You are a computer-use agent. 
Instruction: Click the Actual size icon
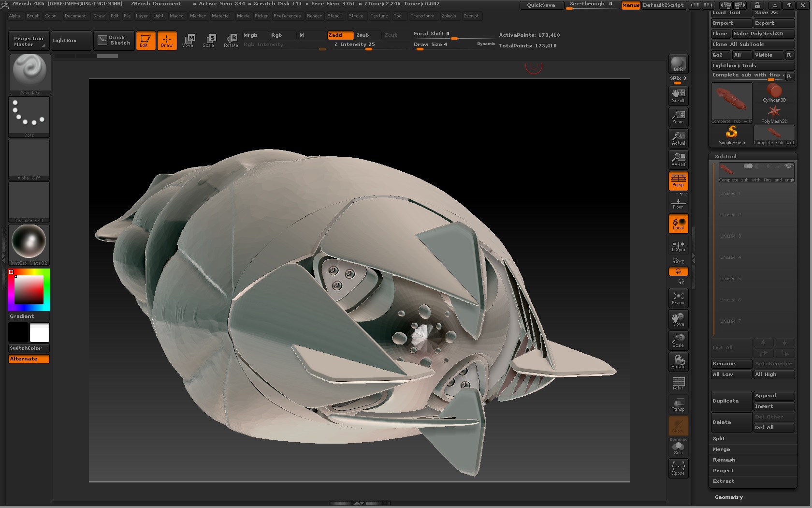pos(678,138)
